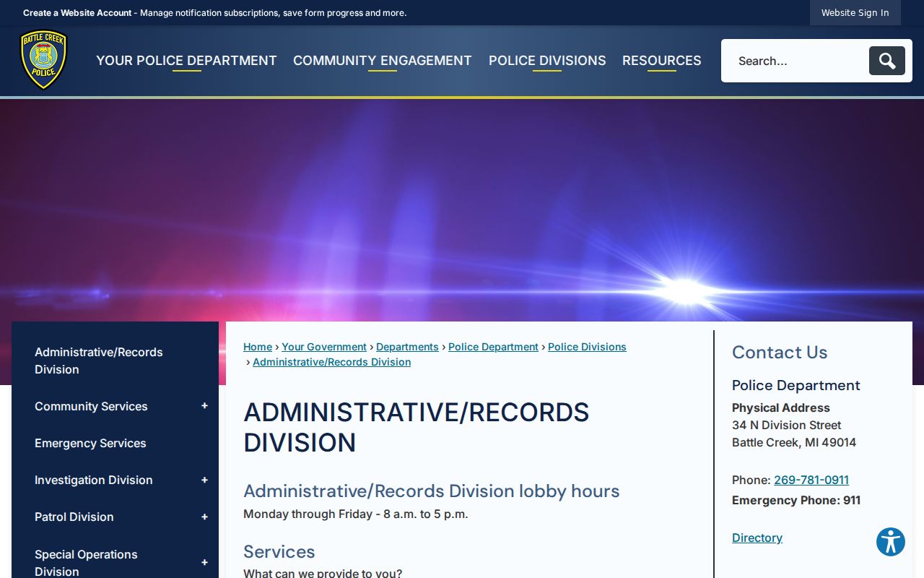Viewport: 924px width, 578px height.
Task: Open the accessibility widget icon
Action: [x=891, y=542]
